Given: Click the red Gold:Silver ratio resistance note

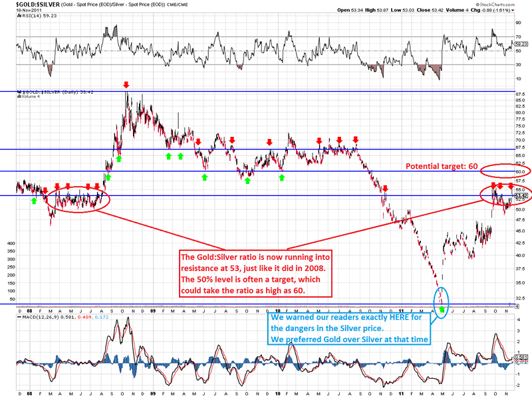Looking at the screenshot, I should pyautogui.click(x=255, y=274).
